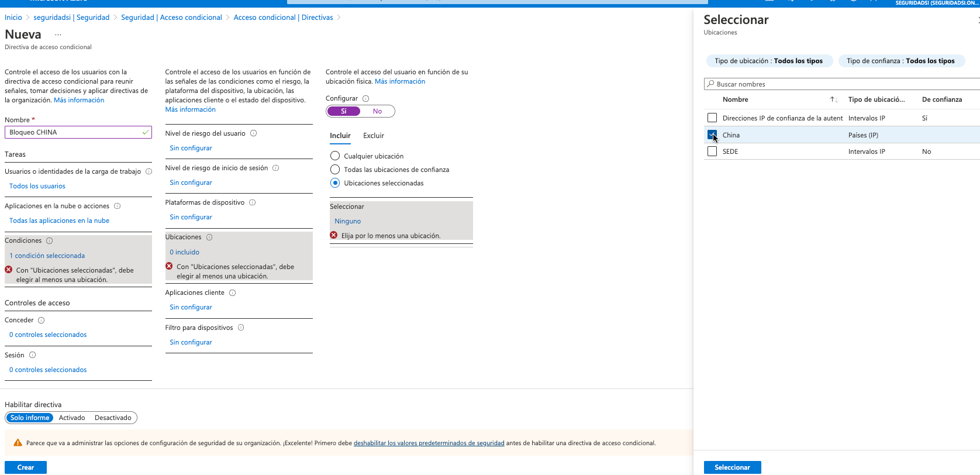
Task: Uncheck the China location checkbox
Action: point(712,135)
